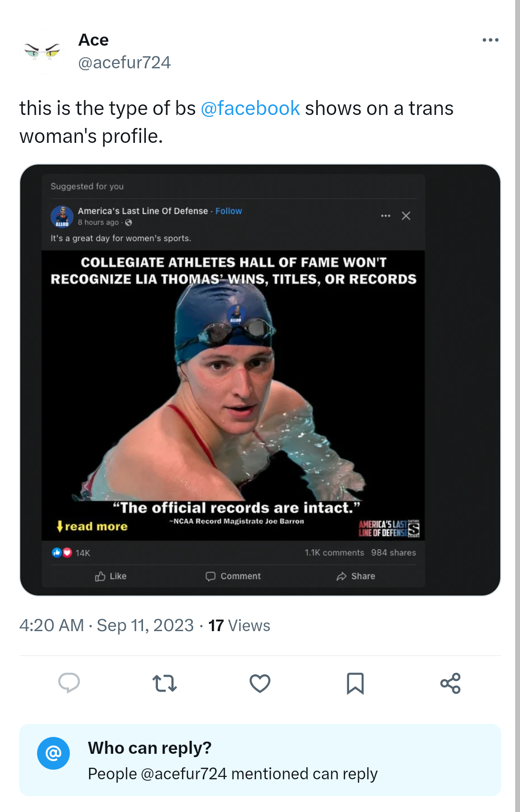Bookmark this tweet
The height and width of the screenshot is (812, 520).
point(355,683)
